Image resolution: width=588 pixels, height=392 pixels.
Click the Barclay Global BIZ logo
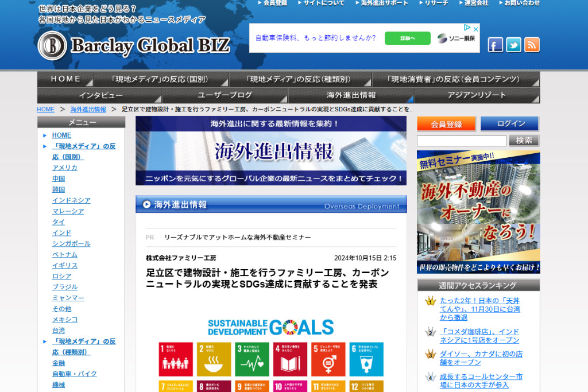tap(134, 45)
